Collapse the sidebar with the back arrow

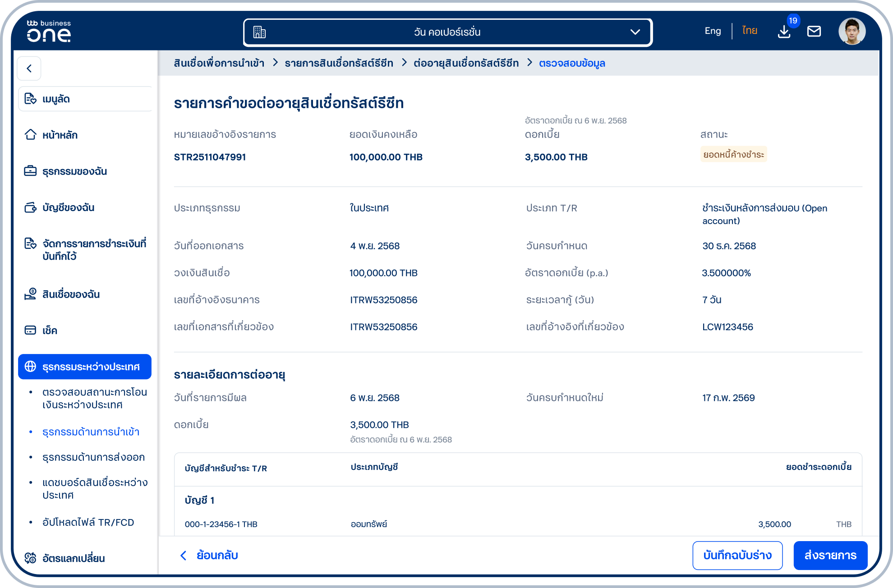click(29, 69)
